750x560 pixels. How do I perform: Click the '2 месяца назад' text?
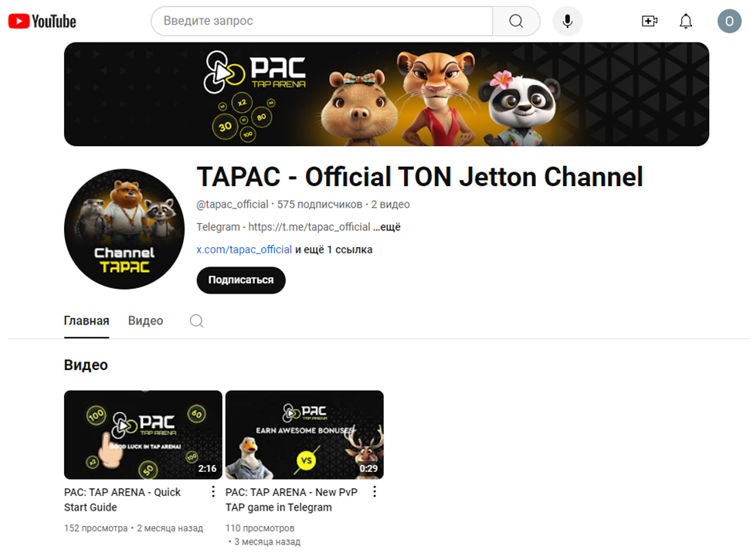[170, 528]
